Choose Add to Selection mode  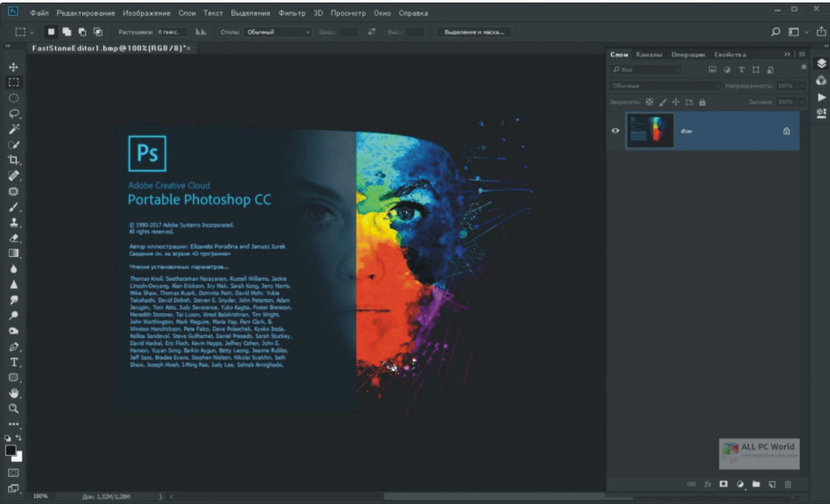[66, 31]
